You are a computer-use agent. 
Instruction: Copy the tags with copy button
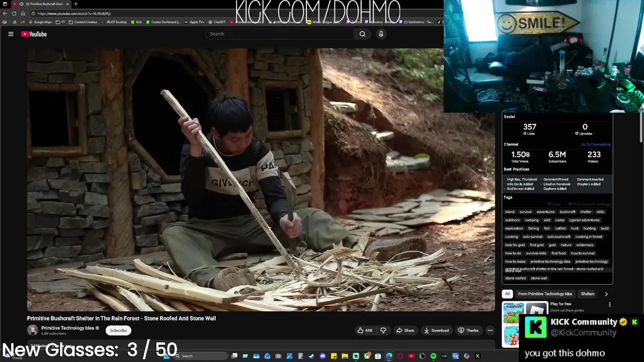pos(554,204)
